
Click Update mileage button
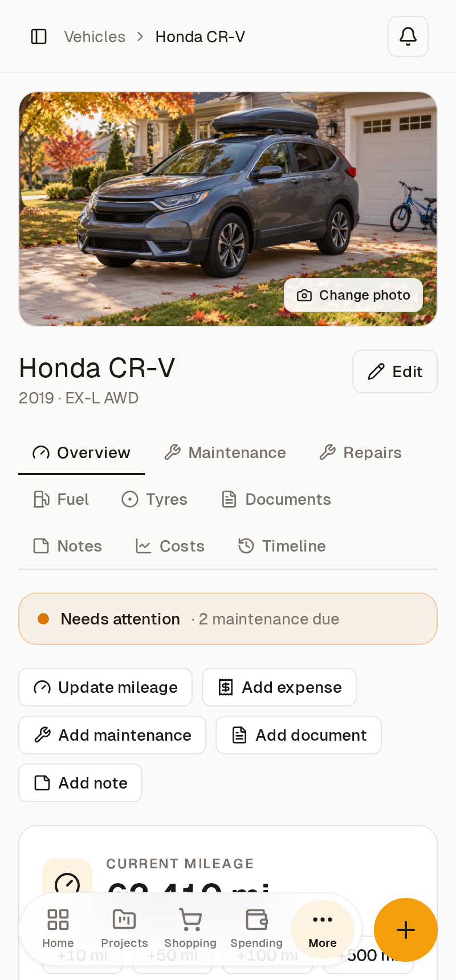pyautogui.click(x=105, y=687)
